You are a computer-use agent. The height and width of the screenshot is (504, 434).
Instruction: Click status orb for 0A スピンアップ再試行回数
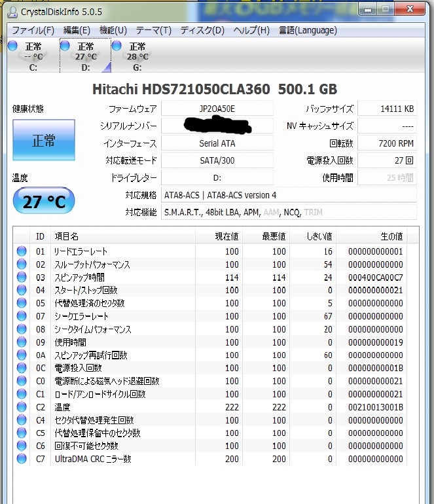22,355
